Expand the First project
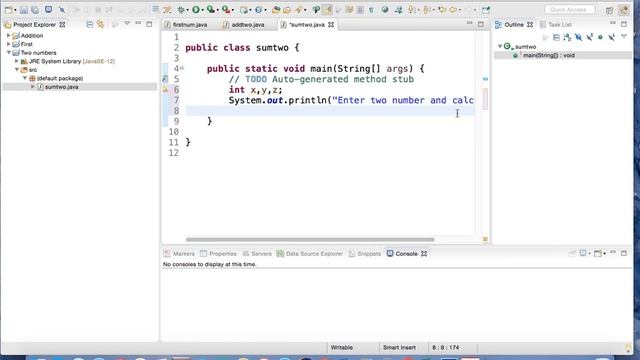The image size is (640, 360). (9, 44)
